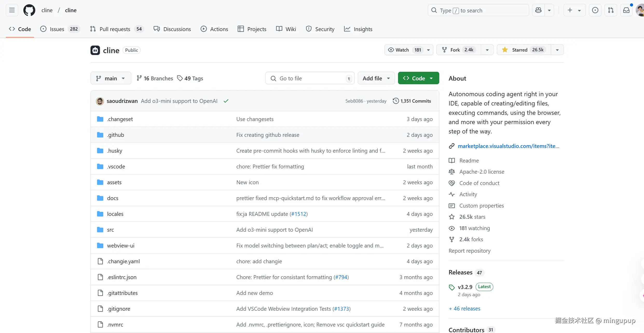Click the Watch eye button
This screenshot has height=333, width=644.
pos(402,50)
